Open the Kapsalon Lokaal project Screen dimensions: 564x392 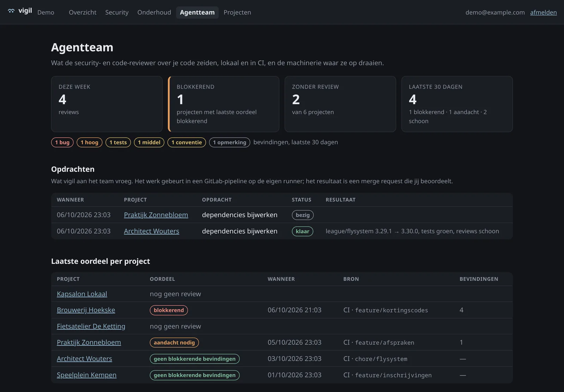tap(82, 294)
